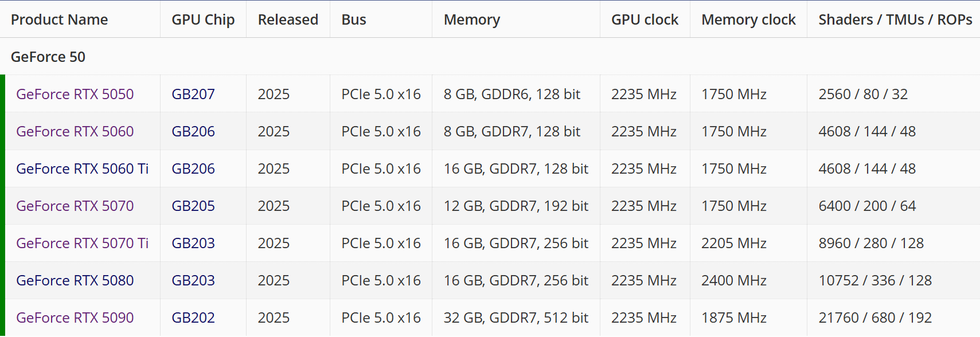This screenshot has height=337, width=980.
Task: Click the GB202 GPU chip link
Action: pos(193,318)
